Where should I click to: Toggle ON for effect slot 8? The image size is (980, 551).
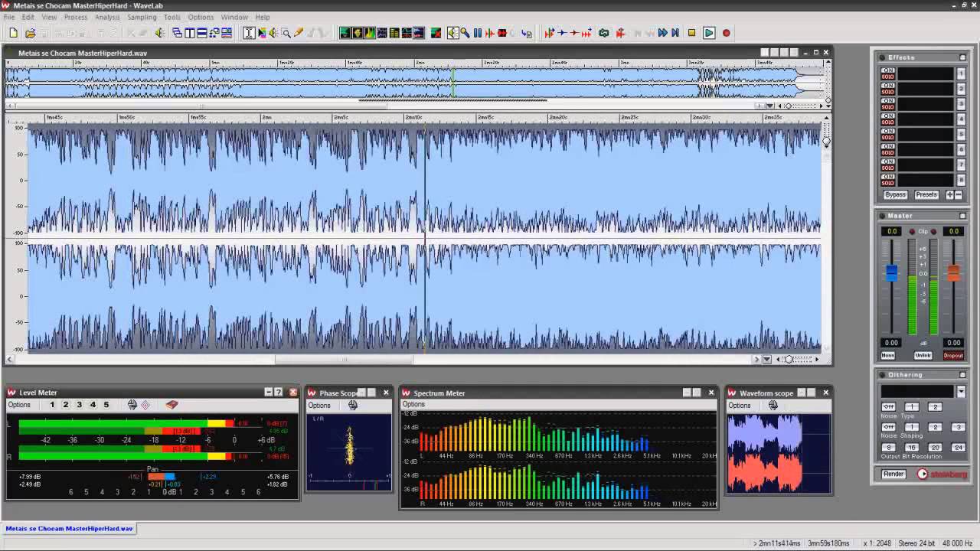[x=888, y=178]
